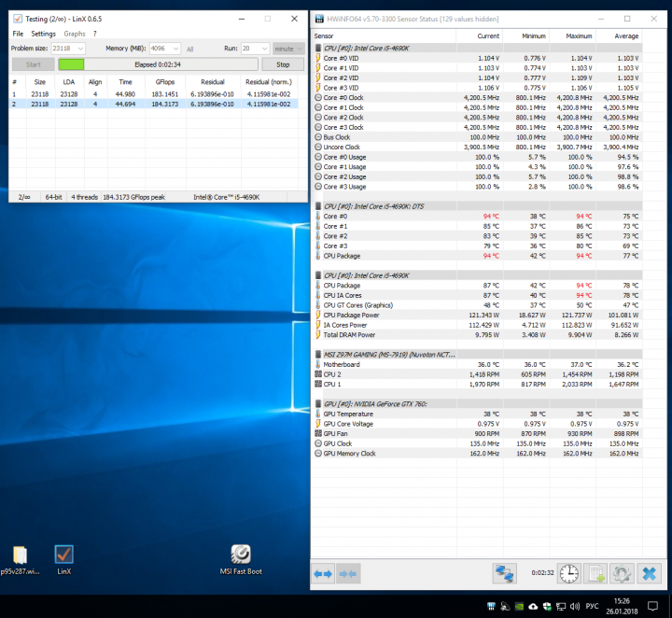Screen dimensions: 672x618
Task: Click the Current column header in HWiNFO
Action: tap(480, 36)
